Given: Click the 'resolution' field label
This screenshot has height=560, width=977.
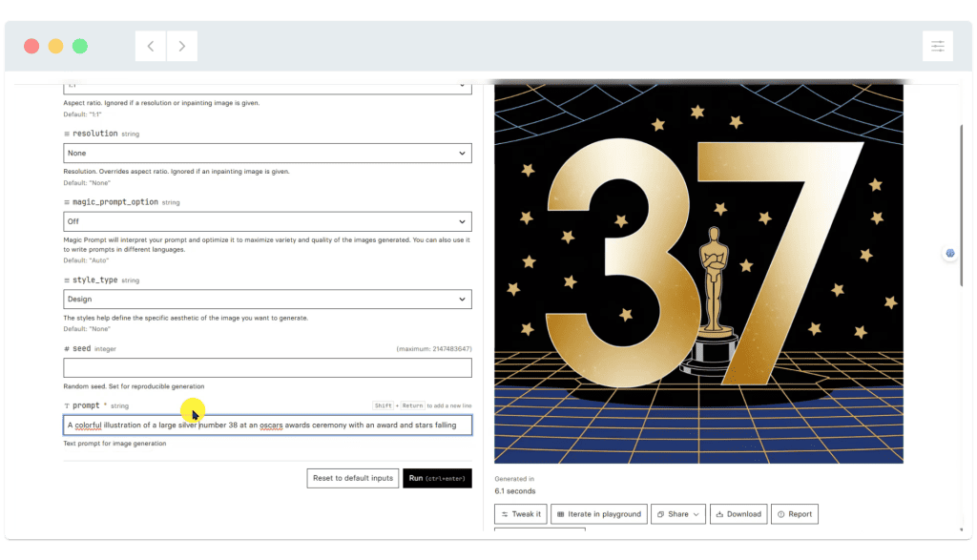Looking at the screenshot, I should (x=94, y=134).
